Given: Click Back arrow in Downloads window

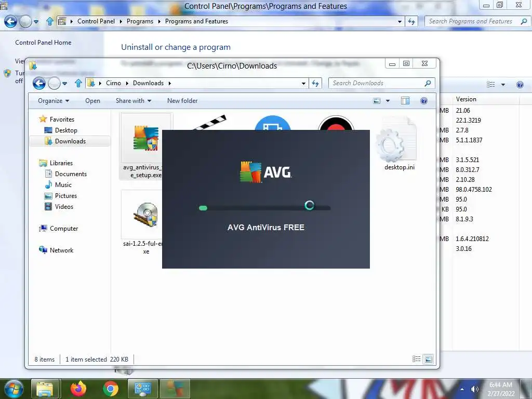Looking at the screenshot, I should click(39, 83).
